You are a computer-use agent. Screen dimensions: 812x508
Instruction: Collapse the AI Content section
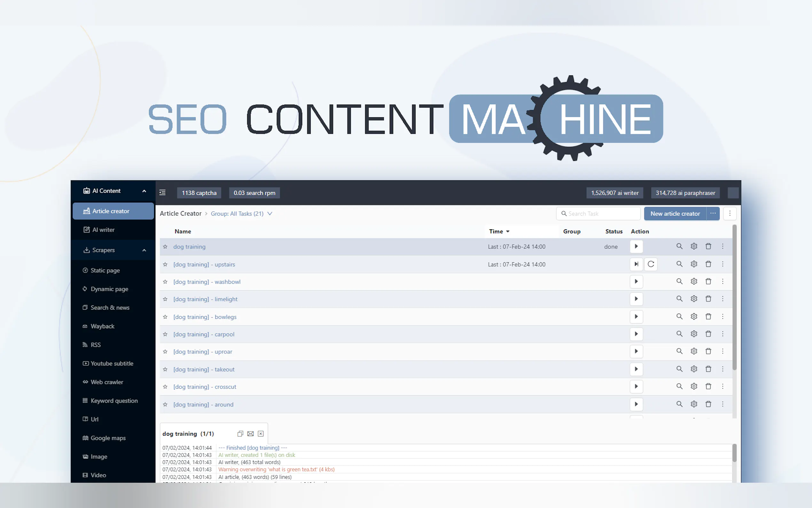coord(144,191)
